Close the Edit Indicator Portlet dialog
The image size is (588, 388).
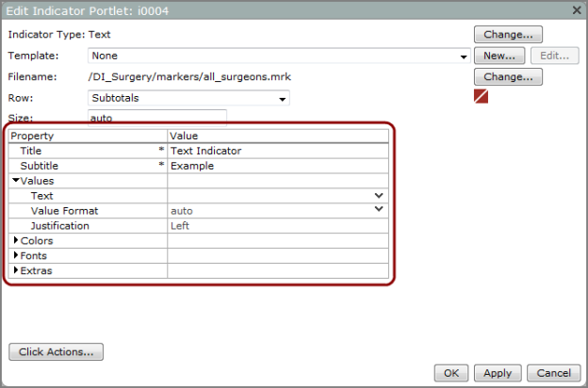[577, 10]
